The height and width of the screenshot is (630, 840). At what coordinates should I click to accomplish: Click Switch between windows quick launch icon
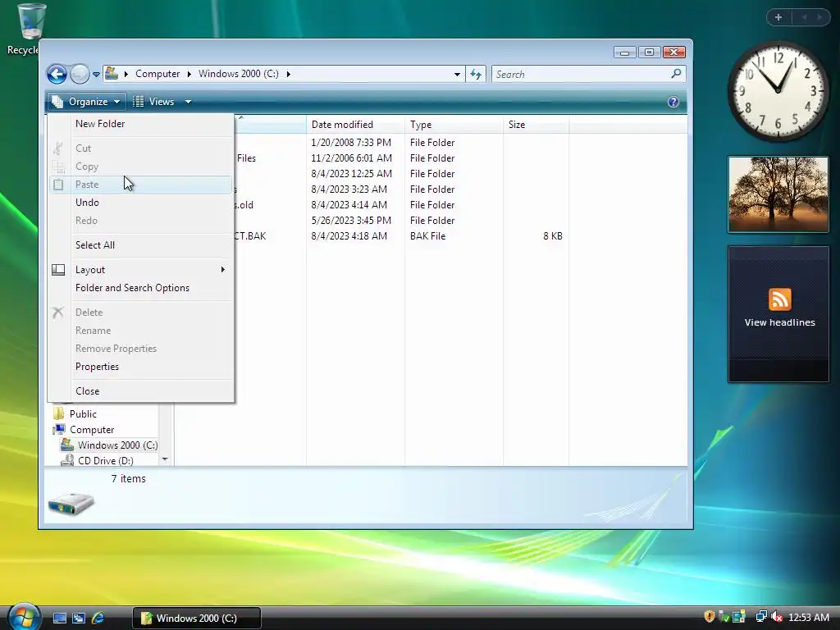point(79,619)
